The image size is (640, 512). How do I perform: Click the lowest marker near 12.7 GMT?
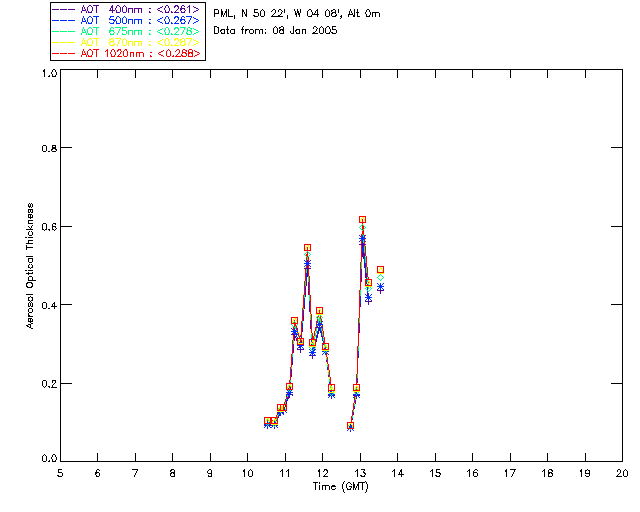[x=350, y=425]
